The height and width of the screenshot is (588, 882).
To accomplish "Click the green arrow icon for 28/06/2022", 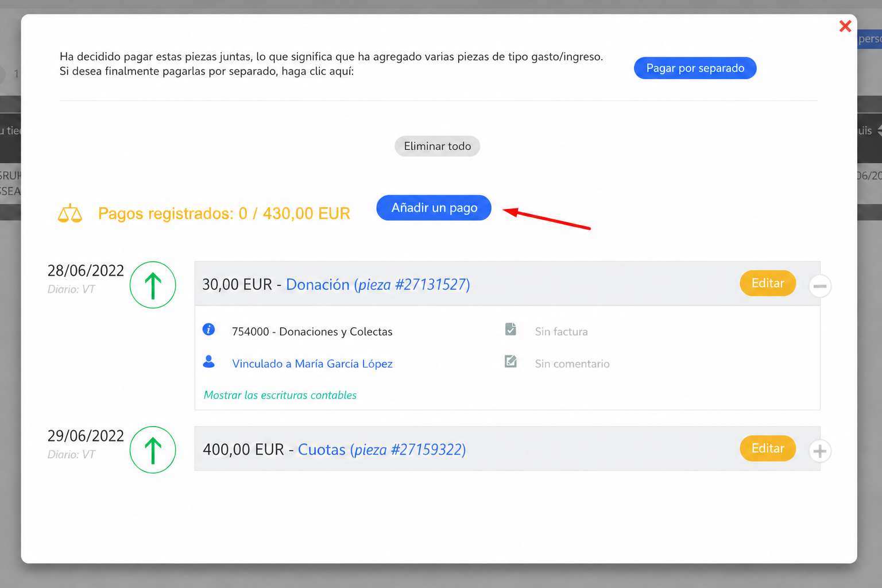I will pos(153,285).
